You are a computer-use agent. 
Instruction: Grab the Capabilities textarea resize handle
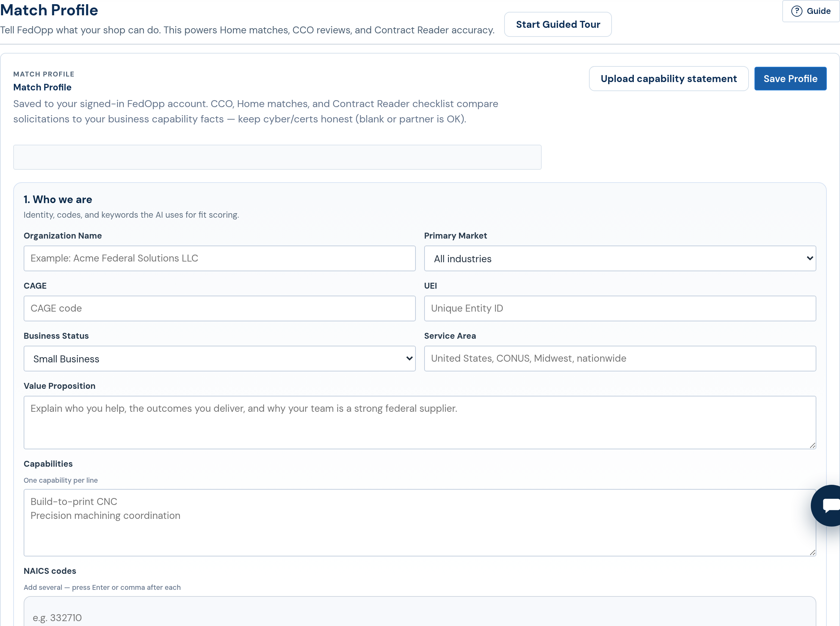coord(812,553)
